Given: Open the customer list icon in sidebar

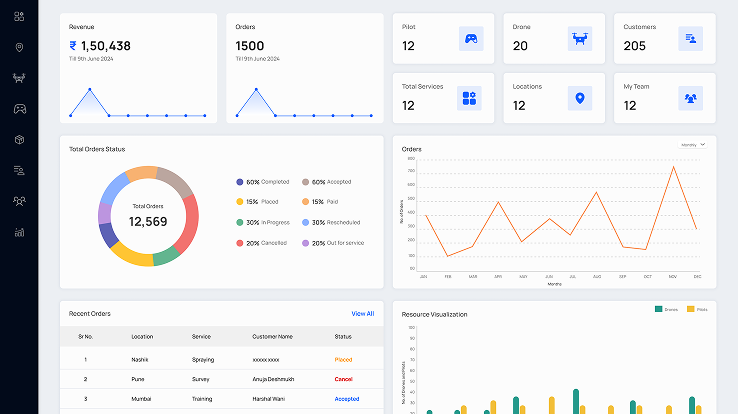Looking at the screenshot, I should pyautogui.click(x=19, y=170).
